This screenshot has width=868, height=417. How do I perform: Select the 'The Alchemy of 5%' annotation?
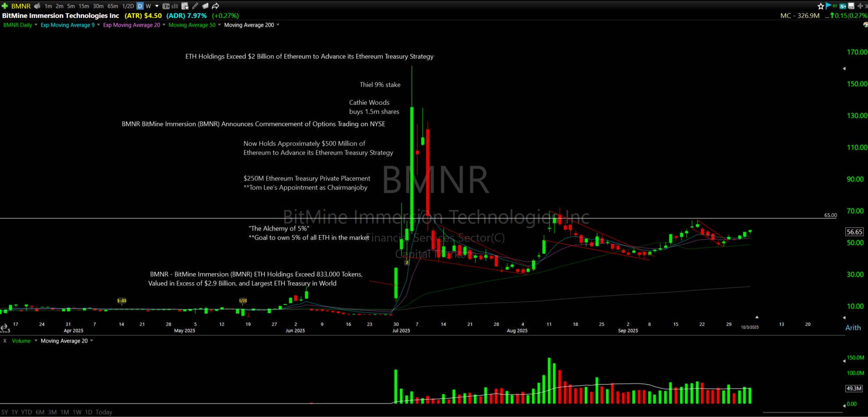click(x=279, y=228)
